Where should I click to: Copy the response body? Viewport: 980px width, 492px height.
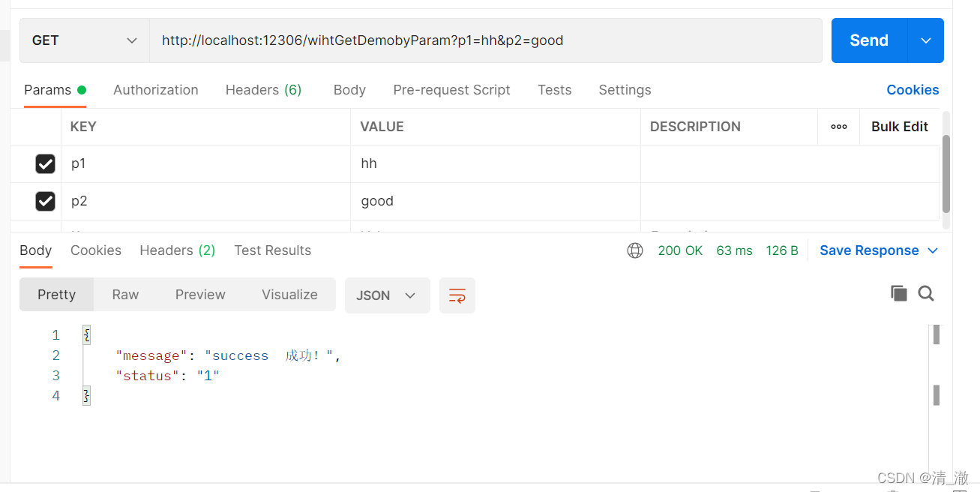[899, 293]
